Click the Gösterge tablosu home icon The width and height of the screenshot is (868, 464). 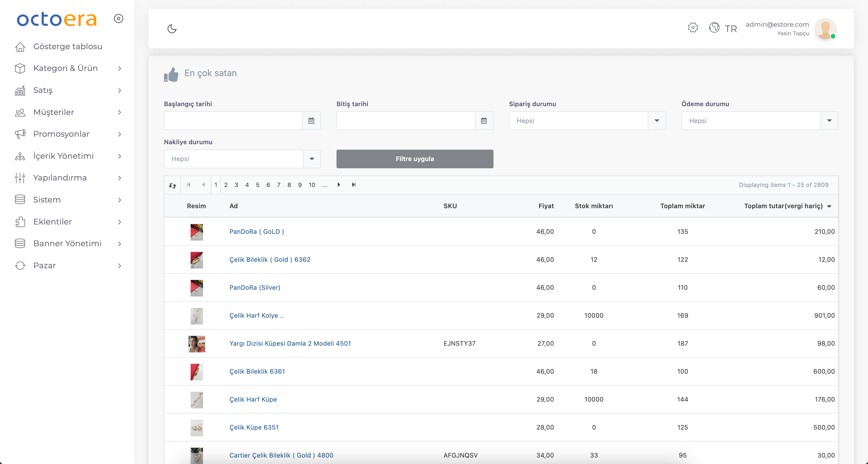[x=20, y=47]
